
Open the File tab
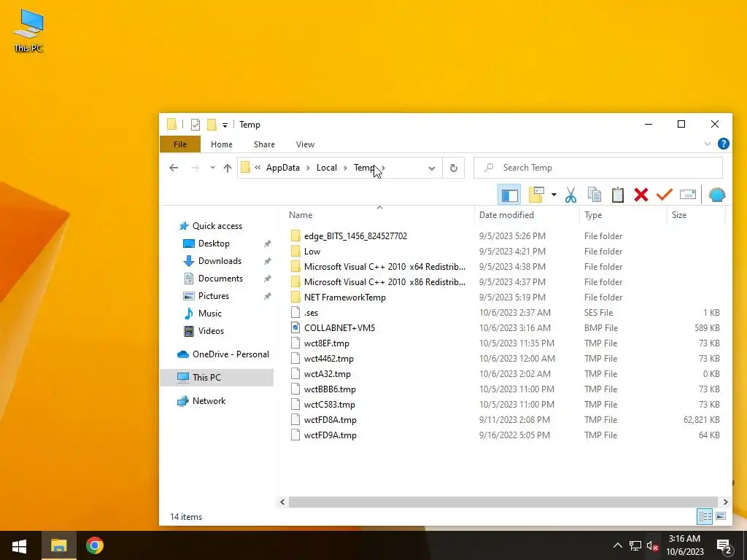pos(180,144)
